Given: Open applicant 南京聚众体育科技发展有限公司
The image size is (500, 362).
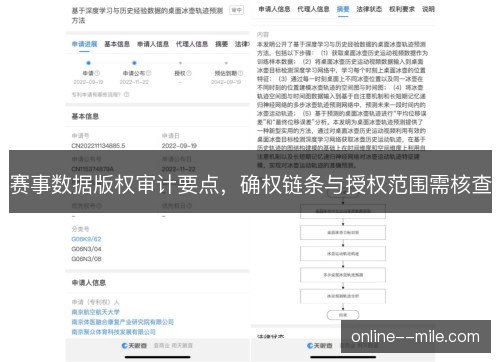Looking at the screenshot, I should (114, 332).
